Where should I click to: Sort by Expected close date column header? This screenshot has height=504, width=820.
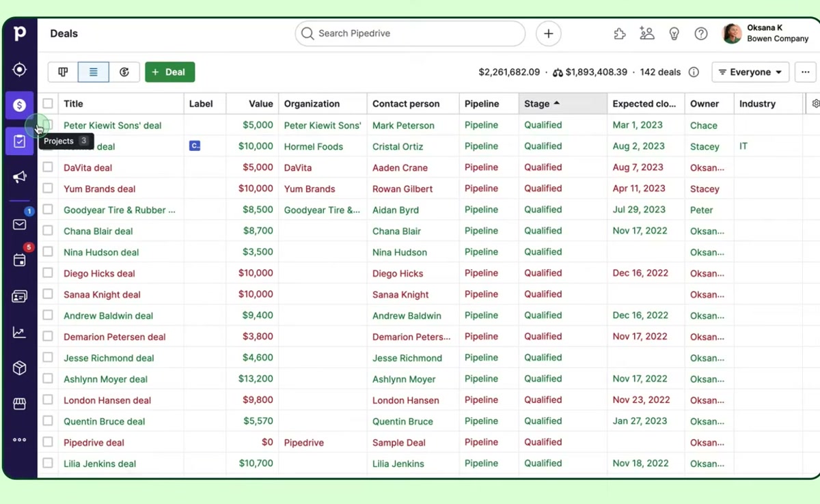pos(644,104)
